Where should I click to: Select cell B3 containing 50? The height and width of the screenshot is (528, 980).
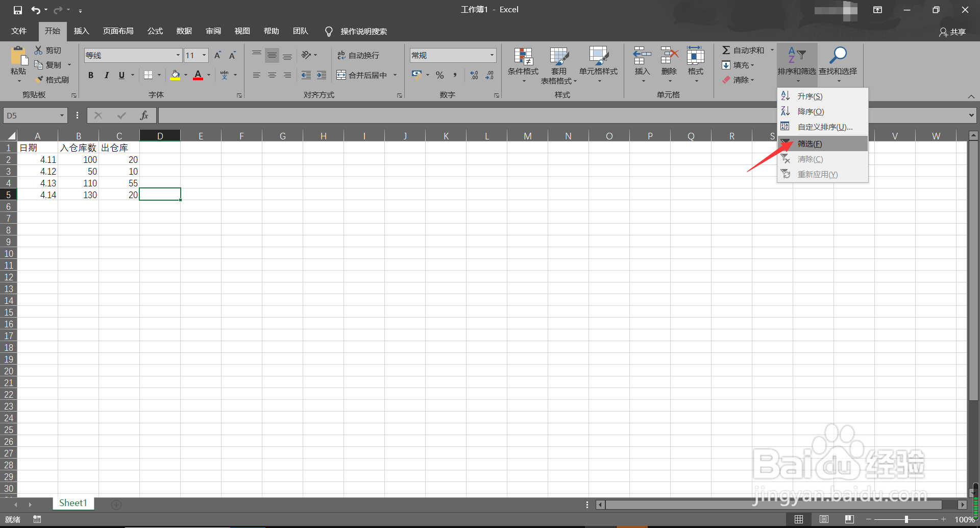(x=79, y=172)
